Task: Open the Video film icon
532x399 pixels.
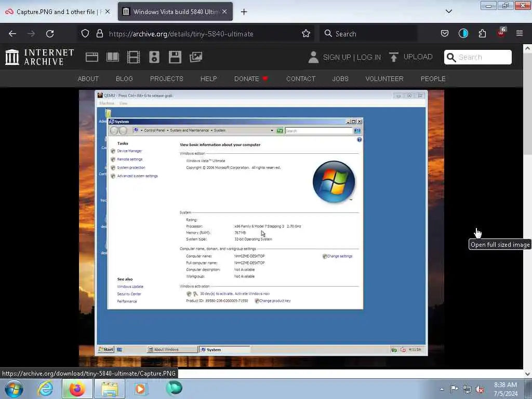Action: coord(134,57)
